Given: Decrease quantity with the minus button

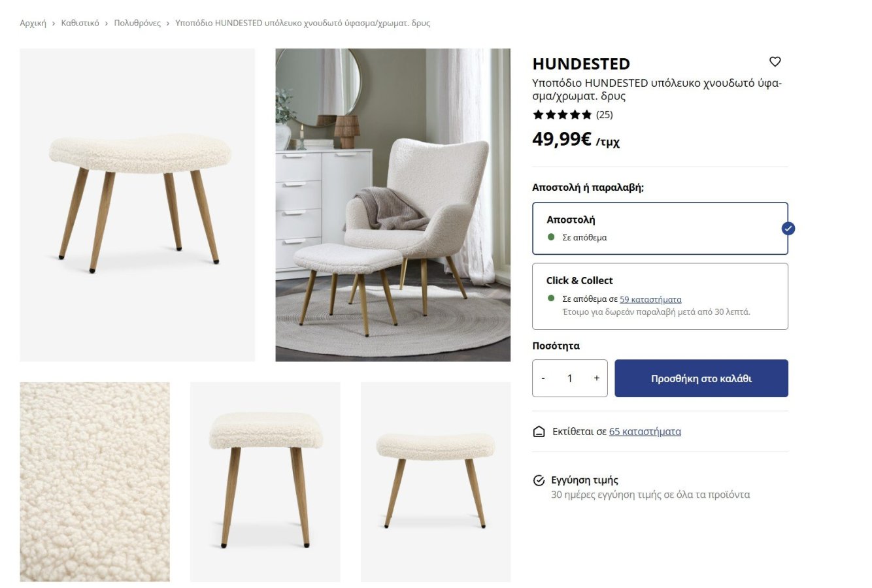Looking at the screenshot, I should tap(543, 378).
